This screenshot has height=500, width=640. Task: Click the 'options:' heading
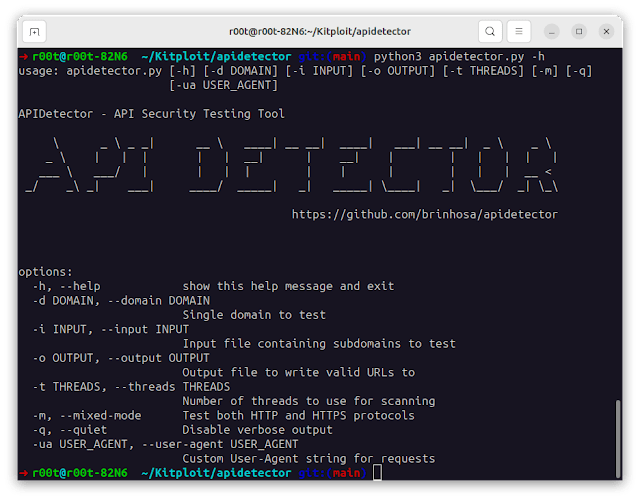[x=45, y=271]
